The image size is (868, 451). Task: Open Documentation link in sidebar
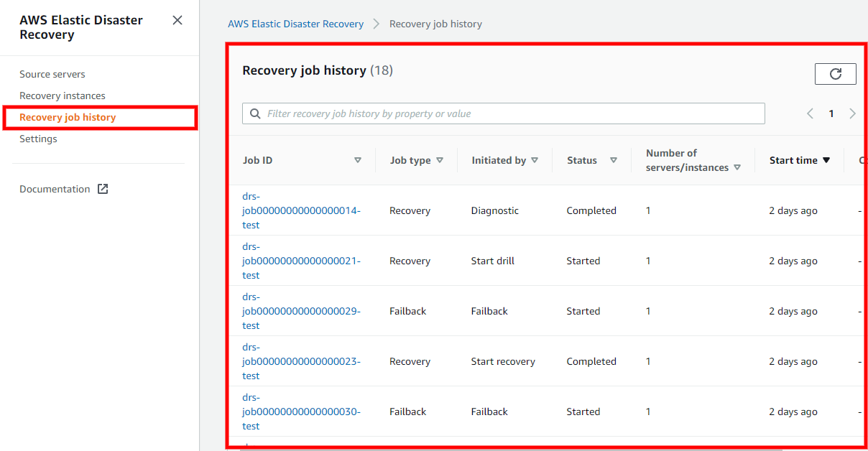55,189
